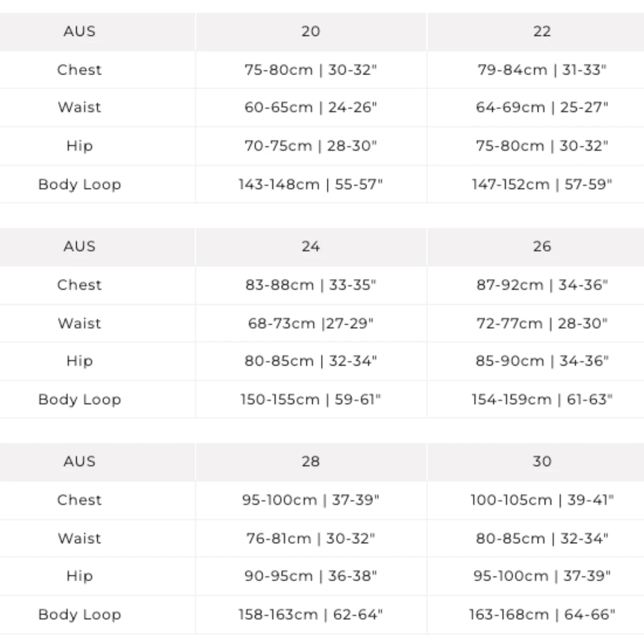Select the size 22 column header
Image resolution: width=644 pixels, height=644 pixels.
[x=542, y=31]
